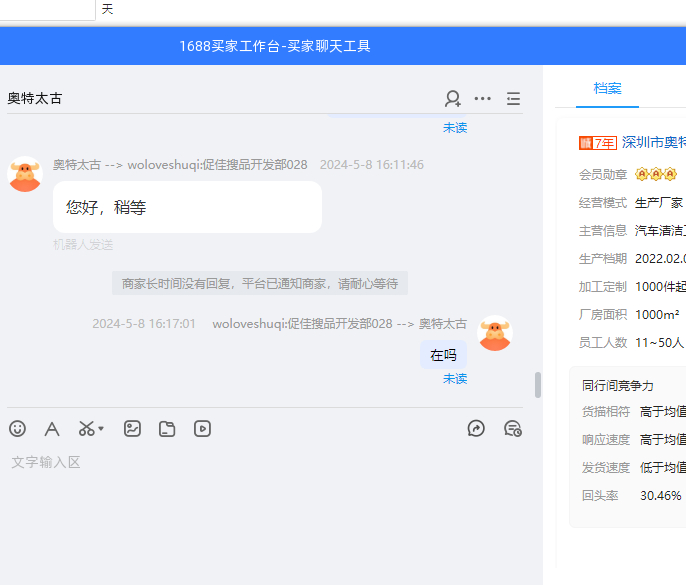Switch to the 档案 tab

coord(607,88)
